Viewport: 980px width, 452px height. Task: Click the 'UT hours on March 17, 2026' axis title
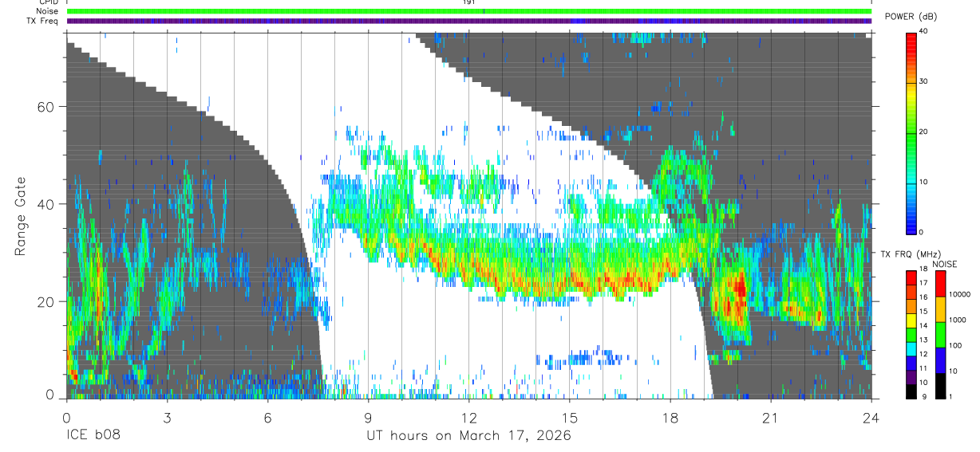tap(468, 436)
